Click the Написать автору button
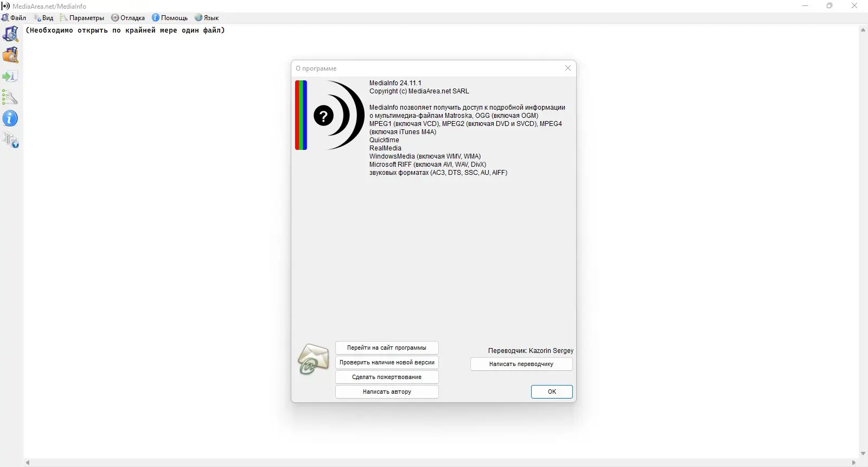Viewport: 868px width, 467px height. 387,392
